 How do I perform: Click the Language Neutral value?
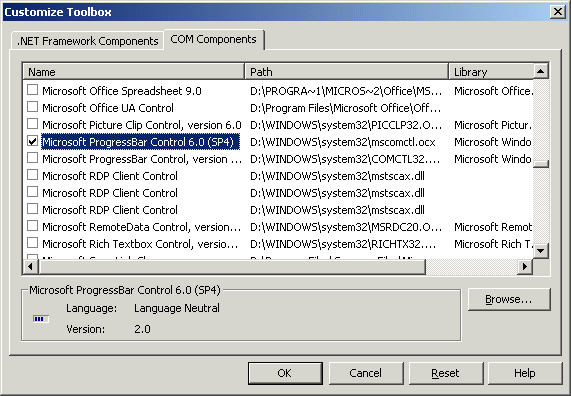[x=177, y=308]
